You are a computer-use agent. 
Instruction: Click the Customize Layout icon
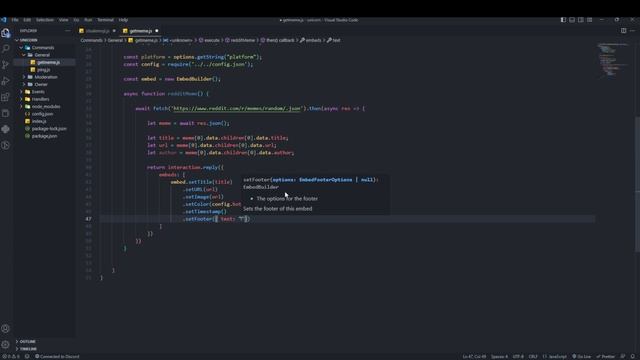589,20
